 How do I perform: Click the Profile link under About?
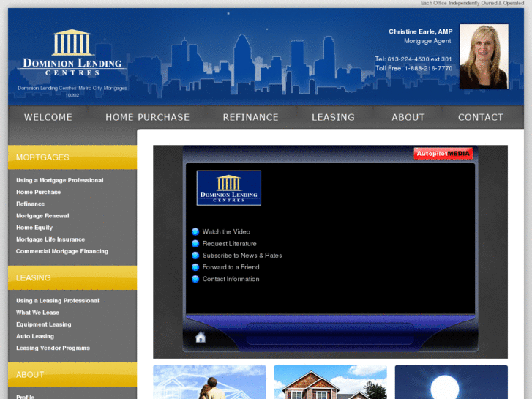coord(25,397)
